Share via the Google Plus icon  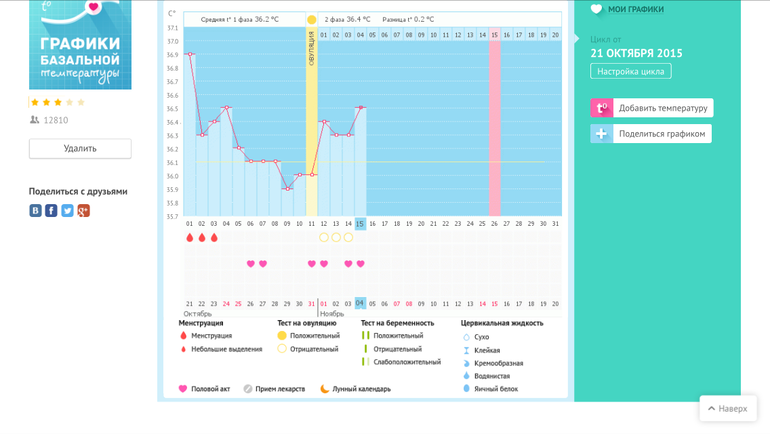(83, 211)
